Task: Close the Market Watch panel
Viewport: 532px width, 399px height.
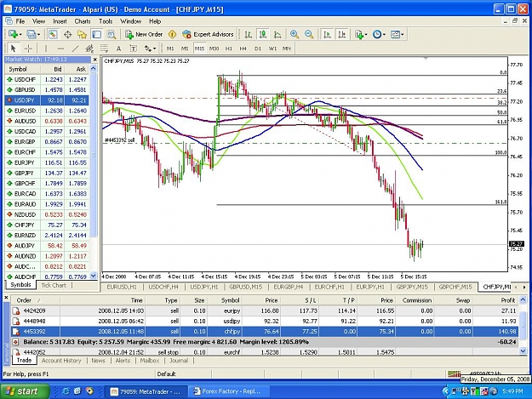Action: point(95,60)
